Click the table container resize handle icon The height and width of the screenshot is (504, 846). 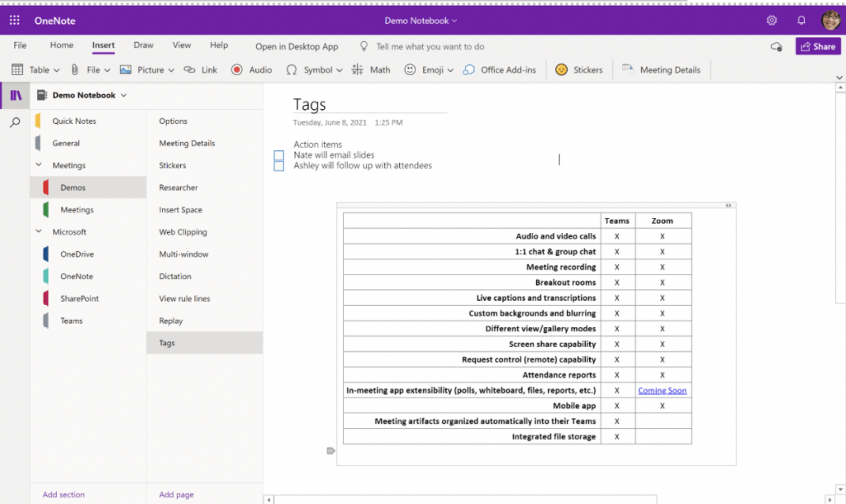coord(729,206)
